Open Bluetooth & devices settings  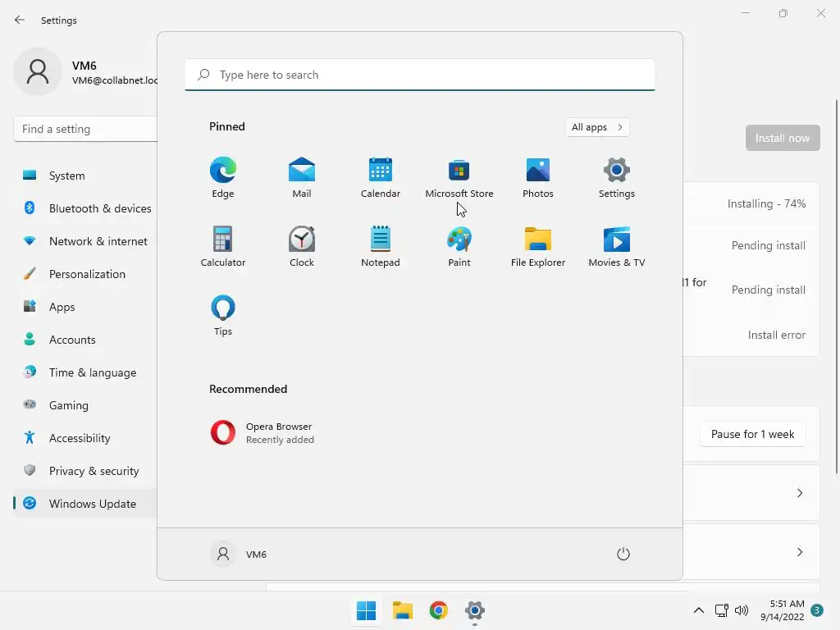point(85,208)
